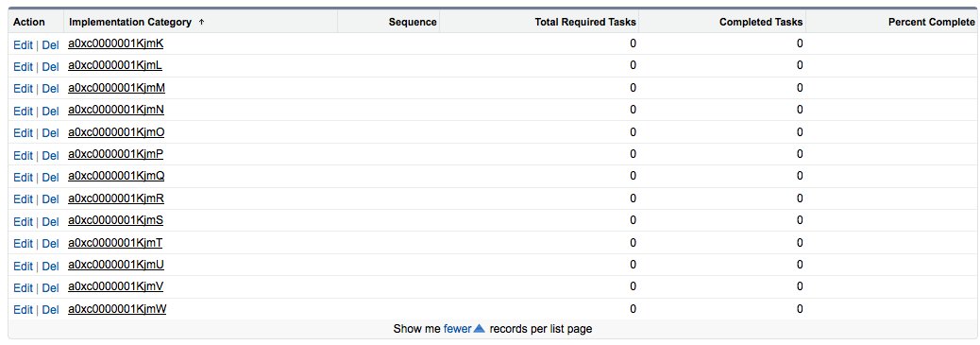Sort by Completed Tasks column header

pyautogui.click(x=761, y=22)
